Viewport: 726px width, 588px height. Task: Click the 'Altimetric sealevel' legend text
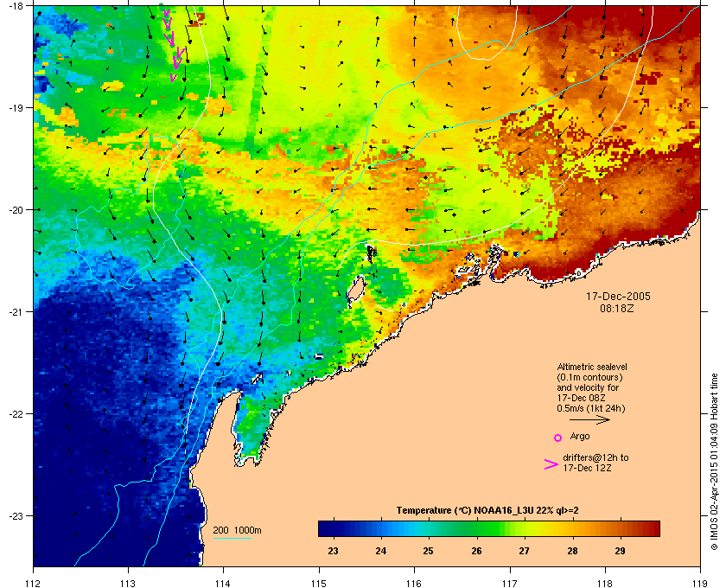click(x=592, y=367)
